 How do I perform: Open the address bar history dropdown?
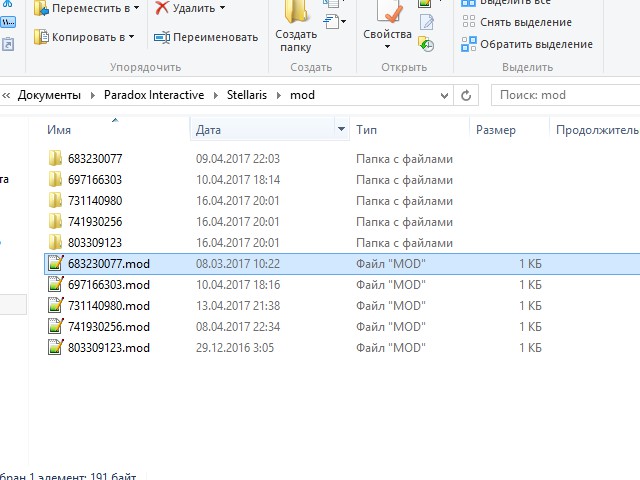[444, 96]
